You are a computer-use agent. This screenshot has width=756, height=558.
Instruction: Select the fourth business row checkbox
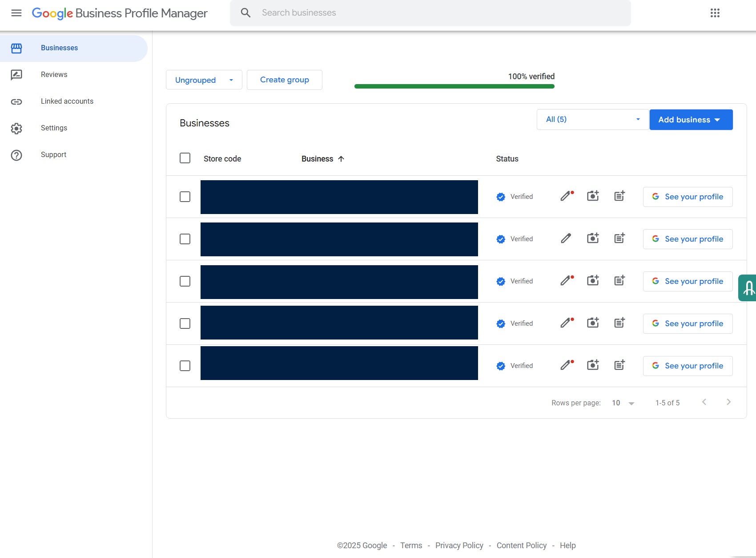[x=185, y=323]
